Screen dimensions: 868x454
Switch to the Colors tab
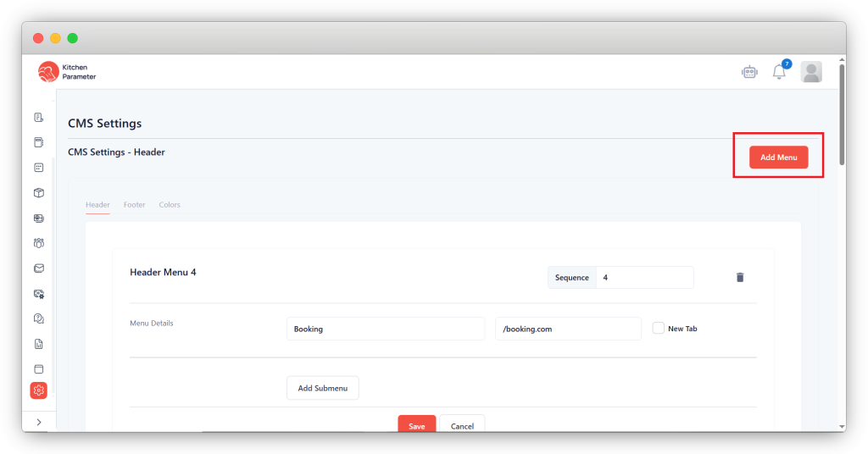pyautogui.click(x=170, y=205)
